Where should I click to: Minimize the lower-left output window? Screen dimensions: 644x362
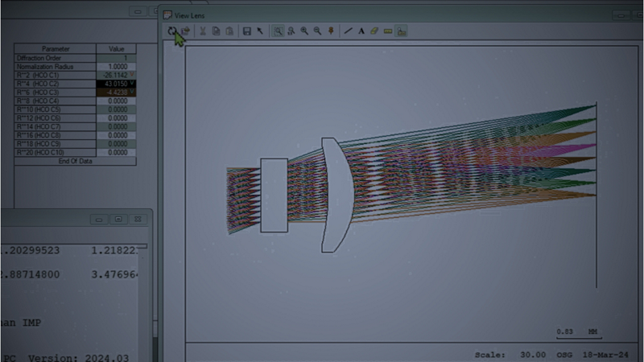click(x=99, y=220)
